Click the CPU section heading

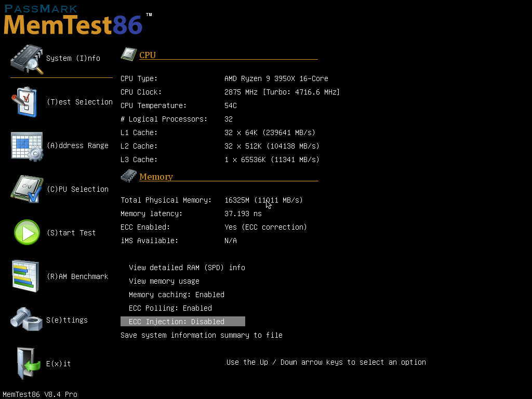(148, 55)
